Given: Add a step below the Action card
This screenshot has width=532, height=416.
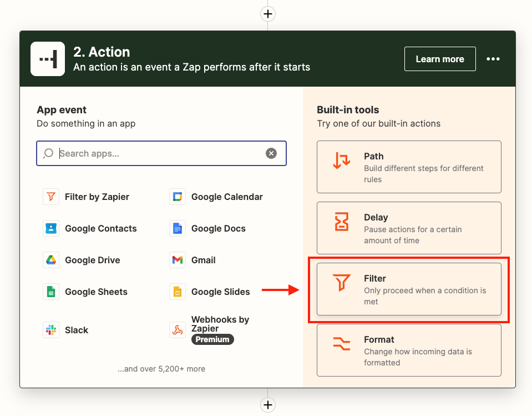Looking at the screenshot, I should [x=268, y=404].
